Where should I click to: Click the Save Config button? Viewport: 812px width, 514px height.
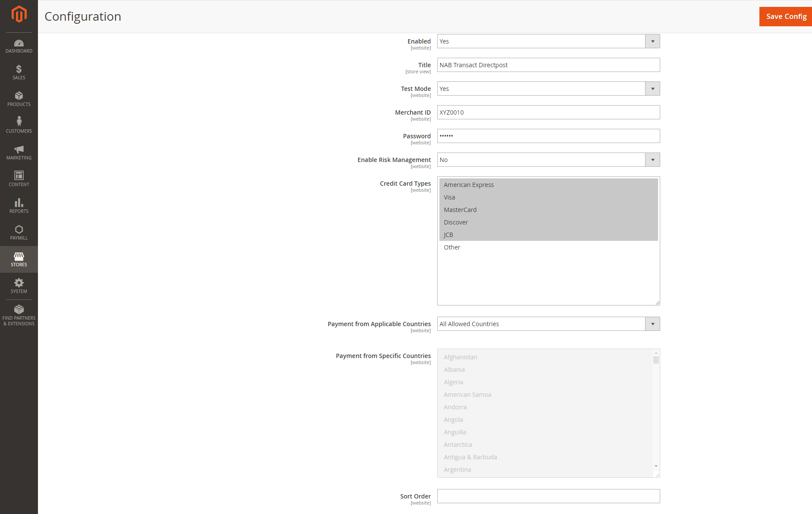point(786,16)
